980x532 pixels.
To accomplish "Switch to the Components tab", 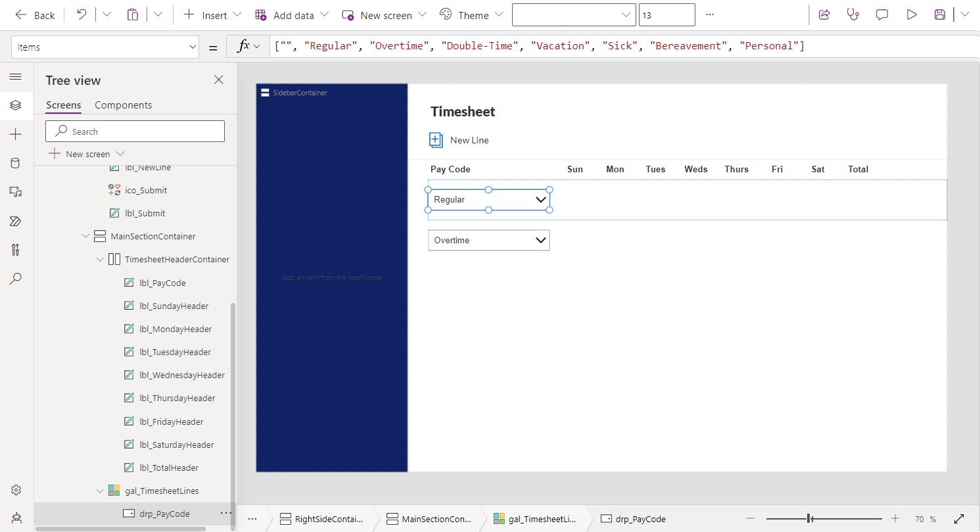I will pyautogui.click(x=123, y=105).
